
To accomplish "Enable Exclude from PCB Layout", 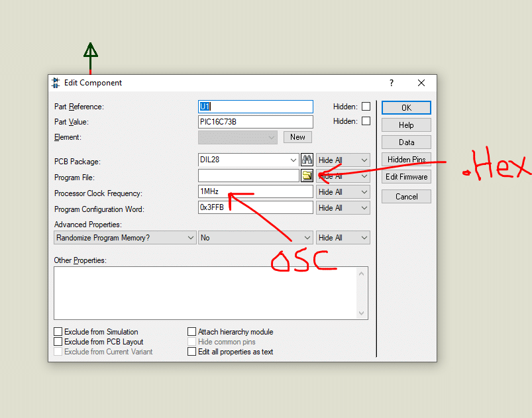I will tap(58, 341).
